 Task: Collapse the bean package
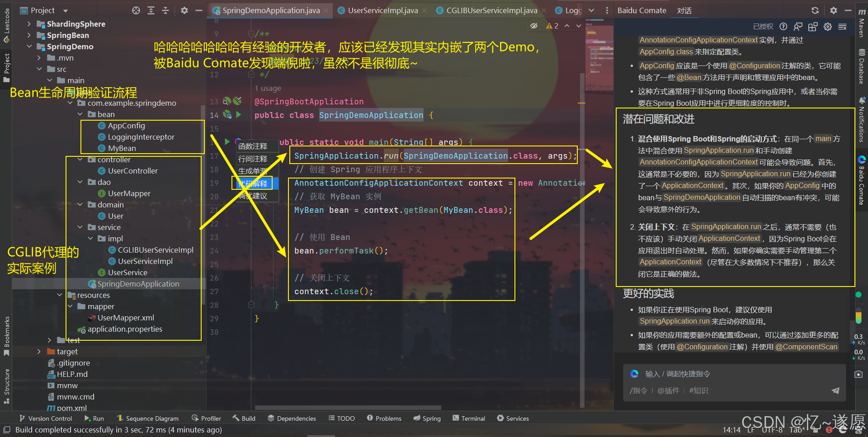click(x=80, y=114)
